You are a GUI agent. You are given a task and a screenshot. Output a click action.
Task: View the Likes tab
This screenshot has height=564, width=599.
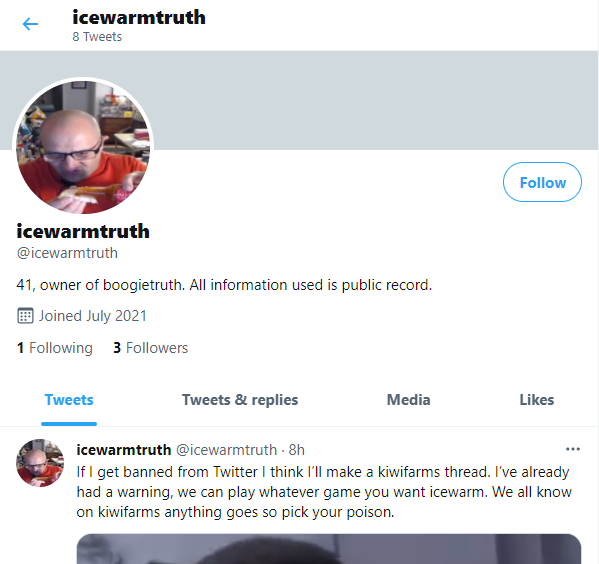(536, 400)
